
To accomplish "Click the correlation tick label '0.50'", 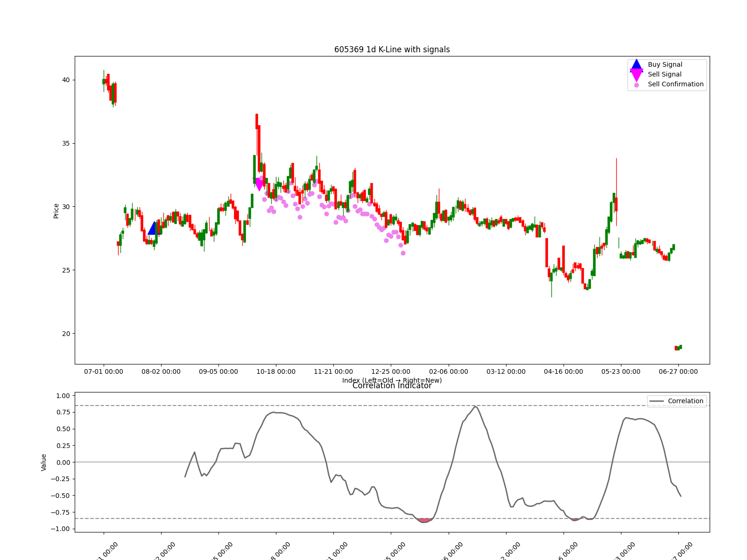I will 63,429.
